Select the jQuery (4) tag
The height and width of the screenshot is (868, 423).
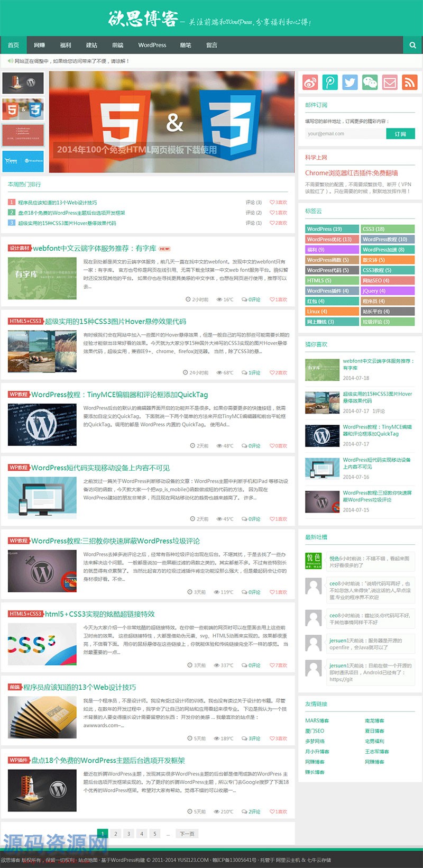point(388,291)
